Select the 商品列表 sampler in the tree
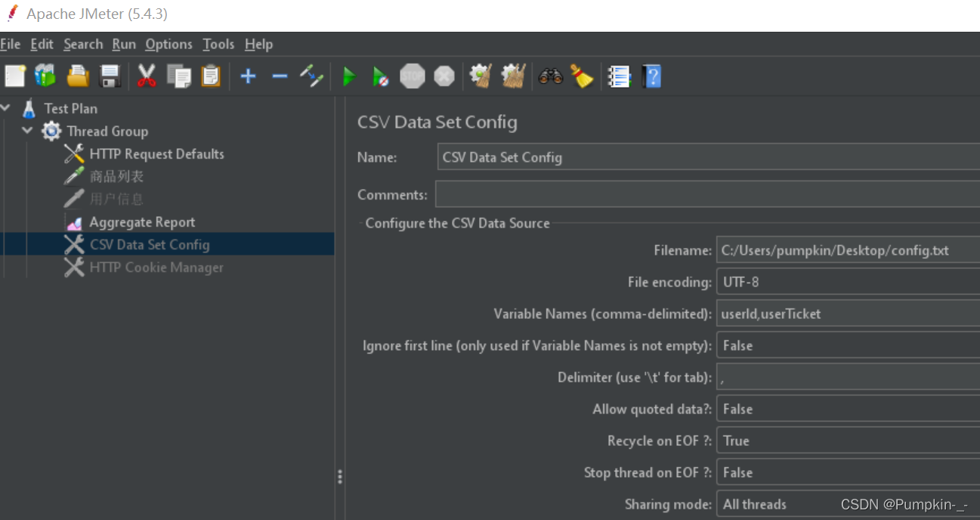 pyautogui.click(x=116, y=176)
